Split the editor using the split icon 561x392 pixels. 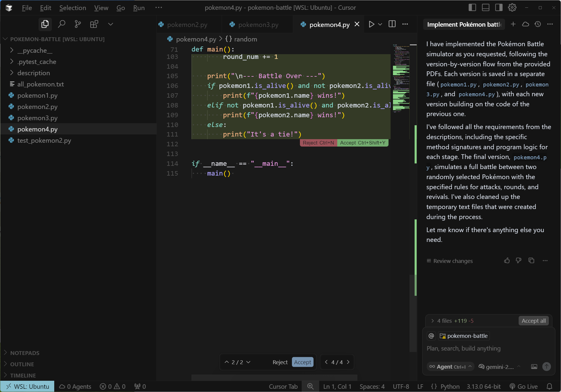tap(392, 24)
